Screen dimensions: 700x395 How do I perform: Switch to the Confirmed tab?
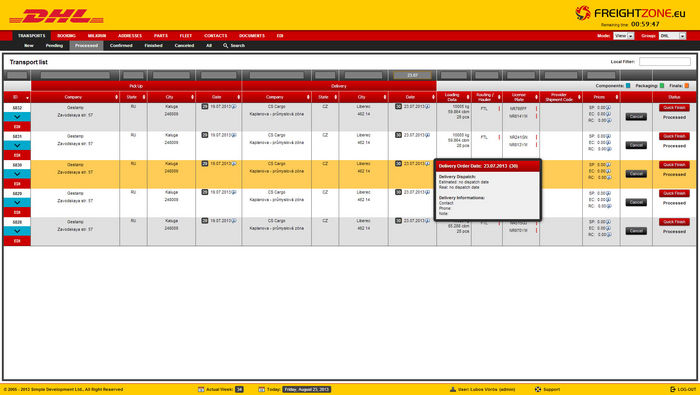click(121, 46)
